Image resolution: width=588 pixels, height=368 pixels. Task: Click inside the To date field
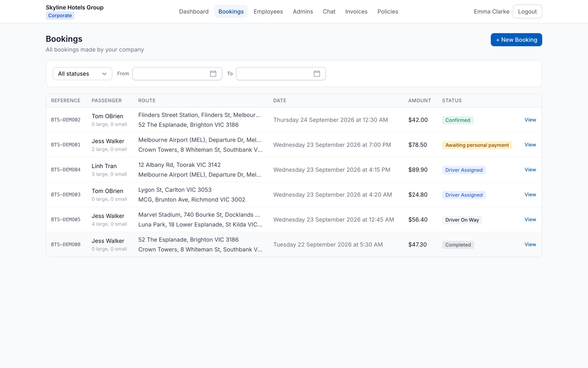[x=281, y=74]
